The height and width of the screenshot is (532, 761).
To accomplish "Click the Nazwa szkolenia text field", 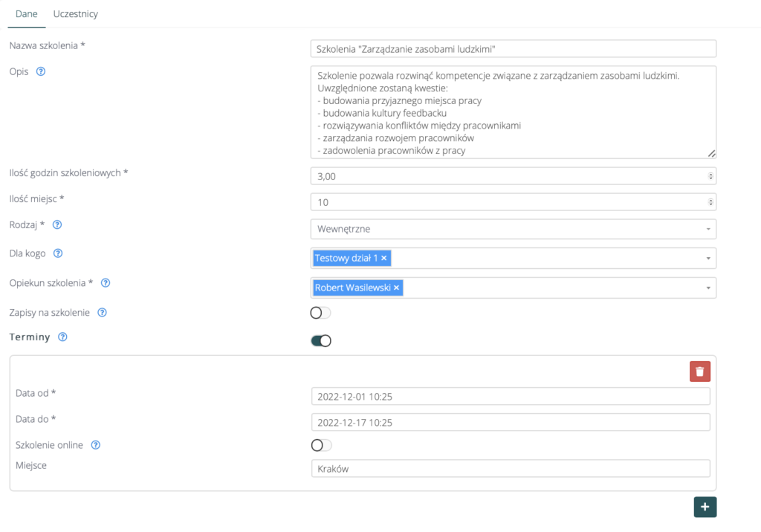I will pos(513,49).
